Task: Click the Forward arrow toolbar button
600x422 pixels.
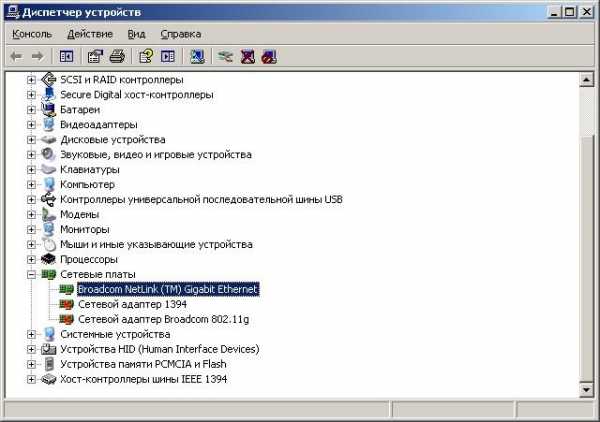Action: click(x=38, y=57)
